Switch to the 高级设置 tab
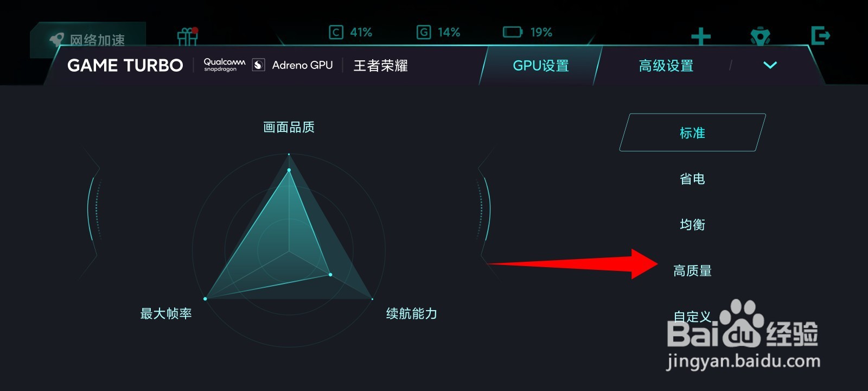 [x=666, y=66]
